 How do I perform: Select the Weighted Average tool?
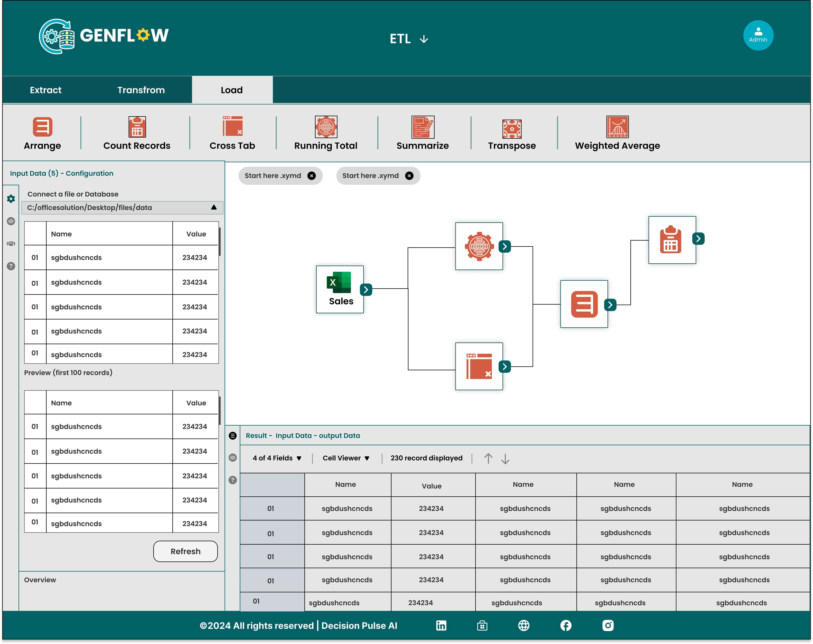pyautogui.click(x=617, y=127)
